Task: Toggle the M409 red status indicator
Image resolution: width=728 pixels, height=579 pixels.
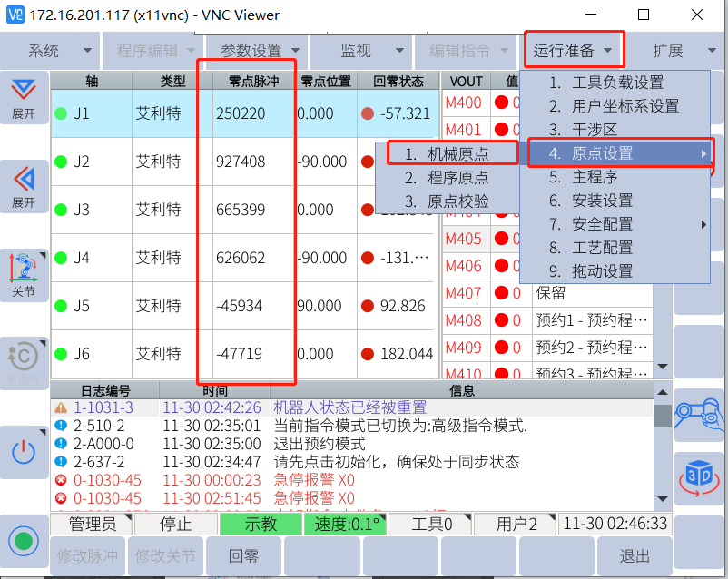Action: tap(501, 348)
